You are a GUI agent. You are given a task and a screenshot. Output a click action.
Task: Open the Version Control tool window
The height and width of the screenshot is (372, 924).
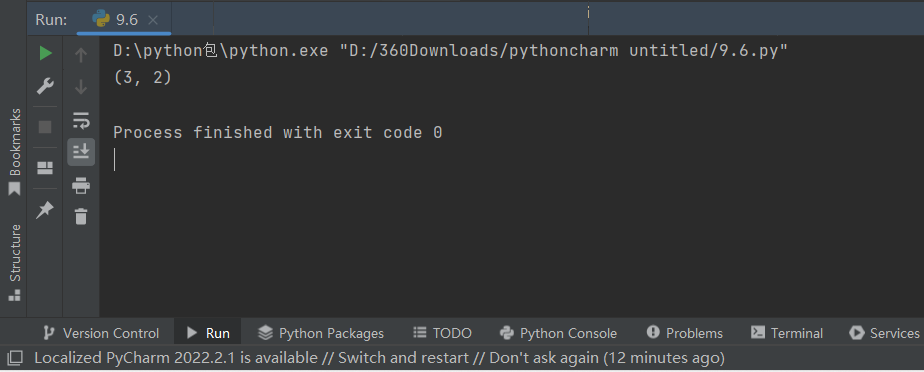101,333
